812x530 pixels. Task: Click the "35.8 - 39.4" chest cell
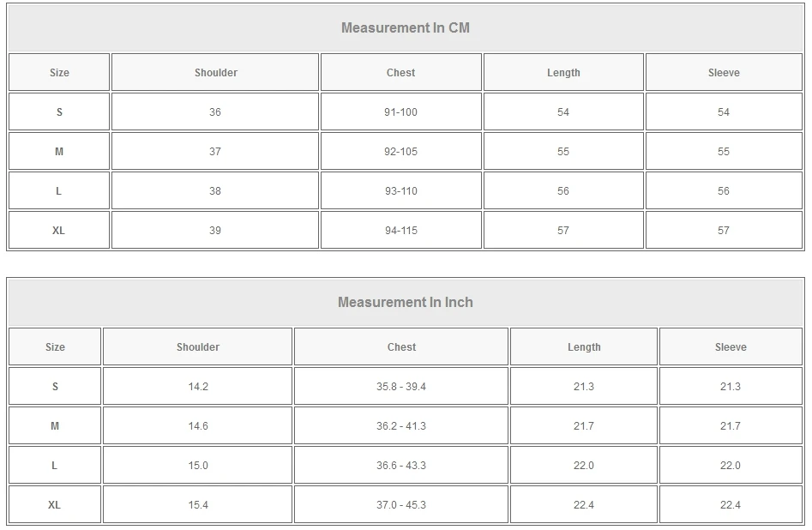(x=401, y=387)
